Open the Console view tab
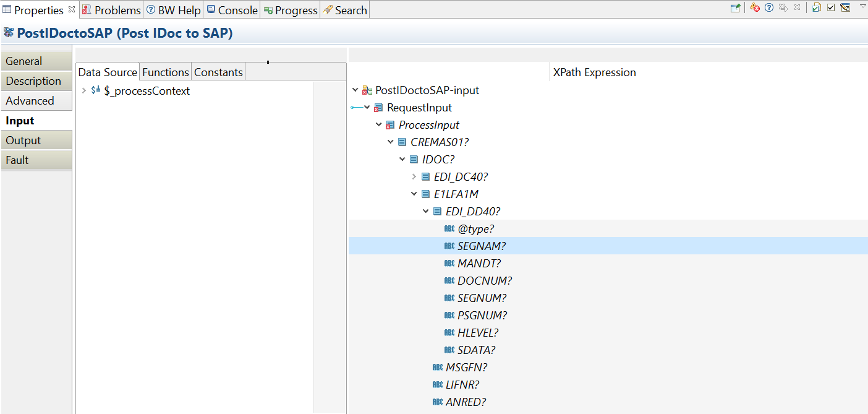868x414 pixels. pos(232,11)
